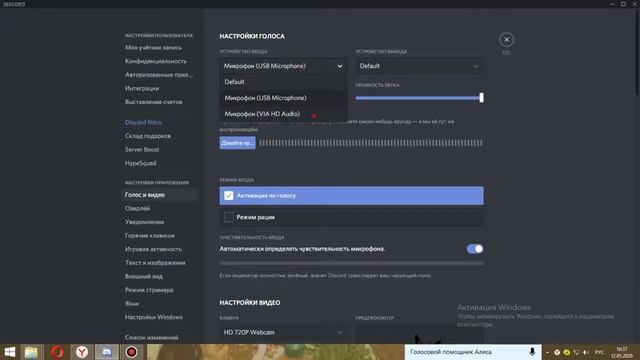Open Список изменений changelog
Image resolution: width=640 pixels, height=360 pixels.
click(x=151, y=338)
